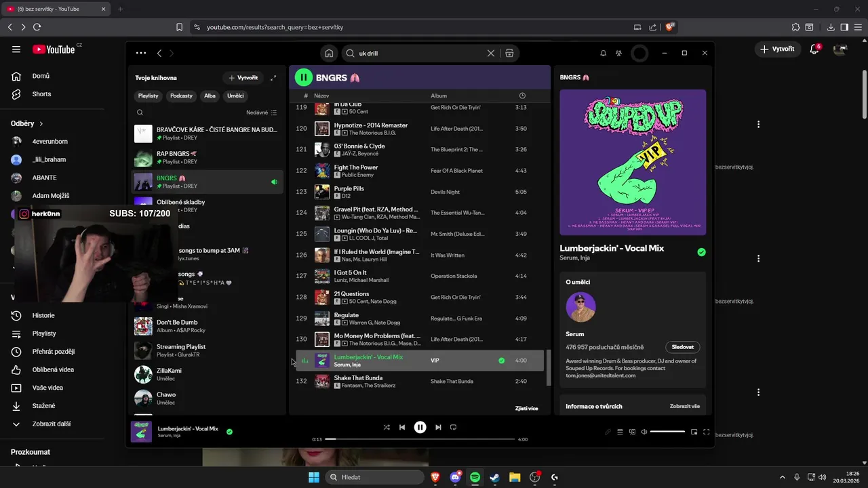Toggle green checkmark on Lumberjackin' track row
The image size is (868, 488).
coord(502,361)
